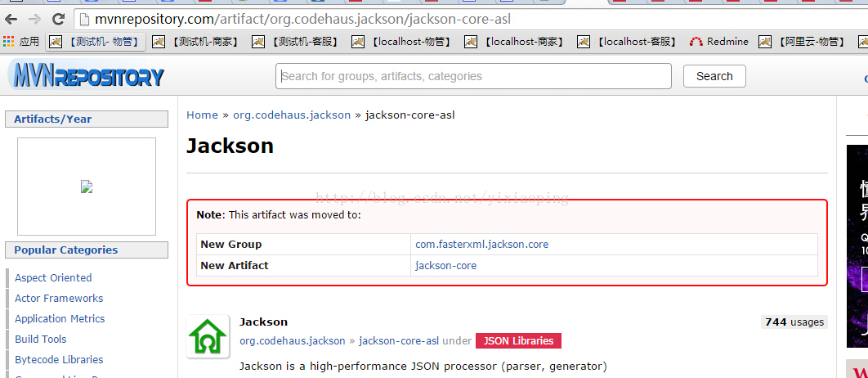Open the Apps (应用) bookmarks shortcut
Viewport: 868px width, 378px height.
point(21,42)
